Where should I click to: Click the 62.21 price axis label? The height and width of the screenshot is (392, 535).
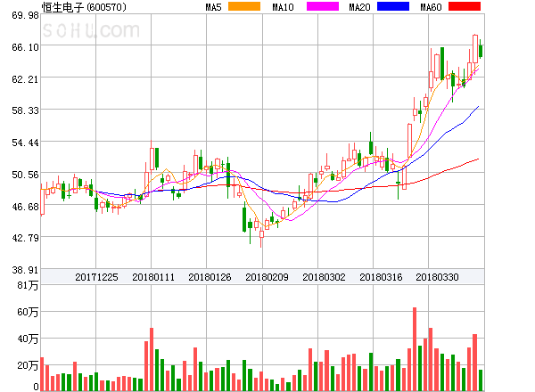25,79
